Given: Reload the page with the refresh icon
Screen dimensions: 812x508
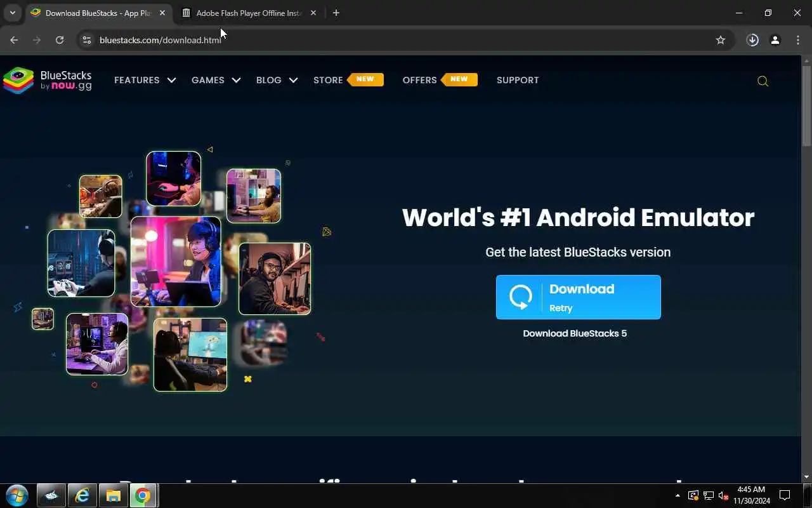Looking at the screenshot, I should tap(60, 40).
